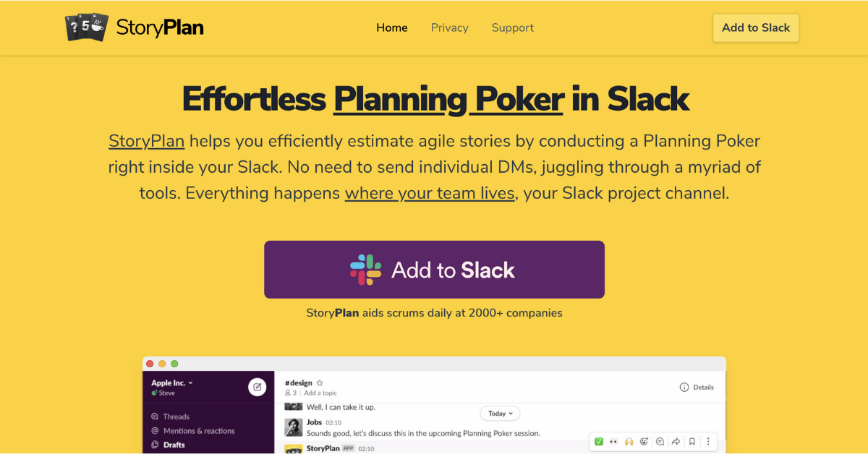Open Drafts in the sidebar
This screenshot has height=454, width=868.
point(174,445)
